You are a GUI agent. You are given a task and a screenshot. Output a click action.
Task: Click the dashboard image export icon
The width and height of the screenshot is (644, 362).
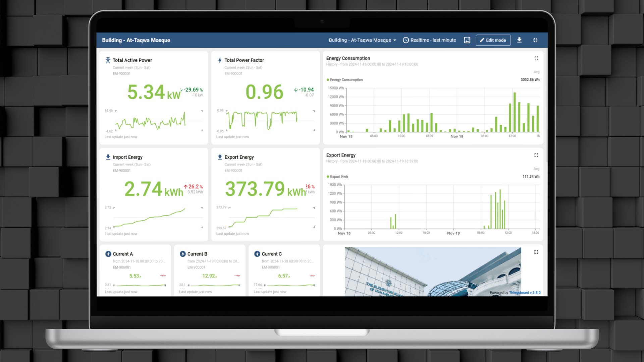pos(467,40)
